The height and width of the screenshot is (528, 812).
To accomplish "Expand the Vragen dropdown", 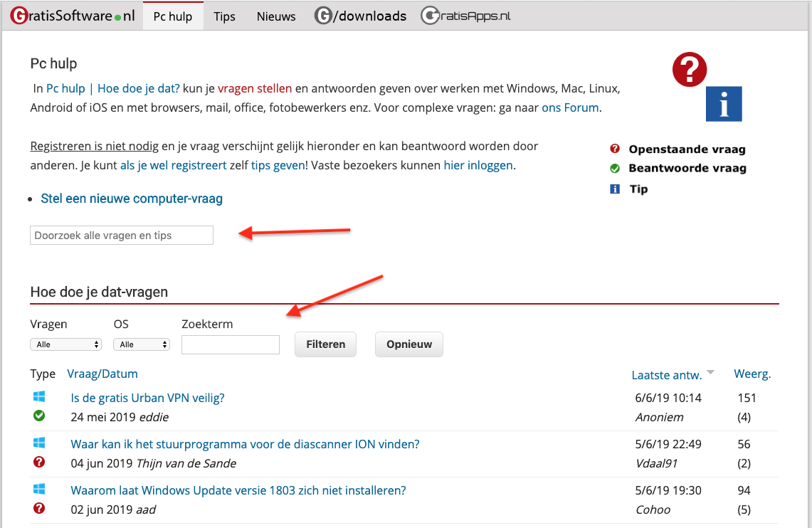I will click(x=65, y=344).
